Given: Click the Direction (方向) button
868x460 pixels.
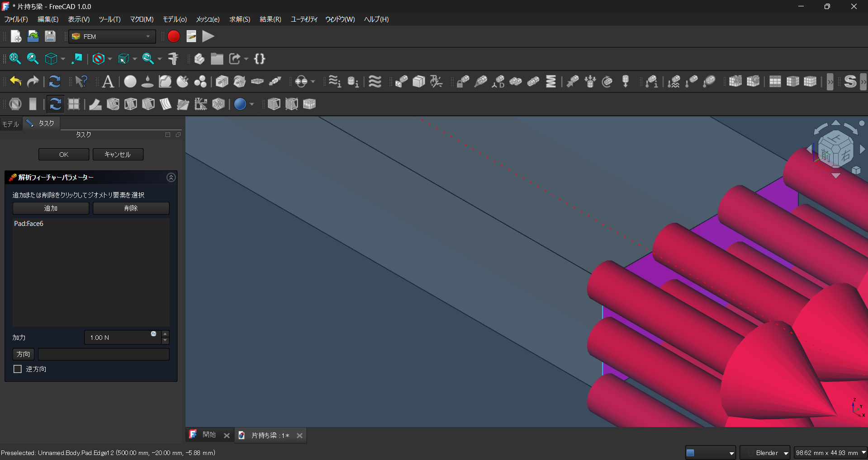Looking at the screenshot, I should [23, 354].
